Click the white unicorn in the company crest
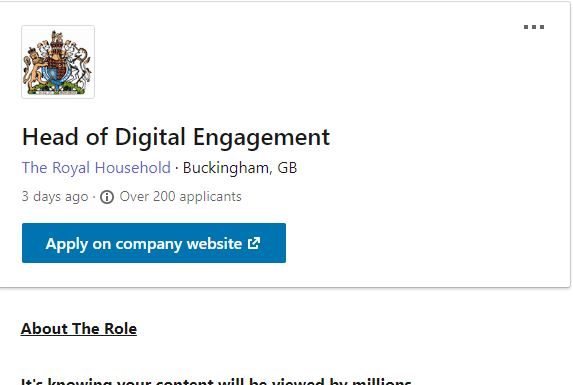This screenshot has width=573, height=385. pos(80,64)
